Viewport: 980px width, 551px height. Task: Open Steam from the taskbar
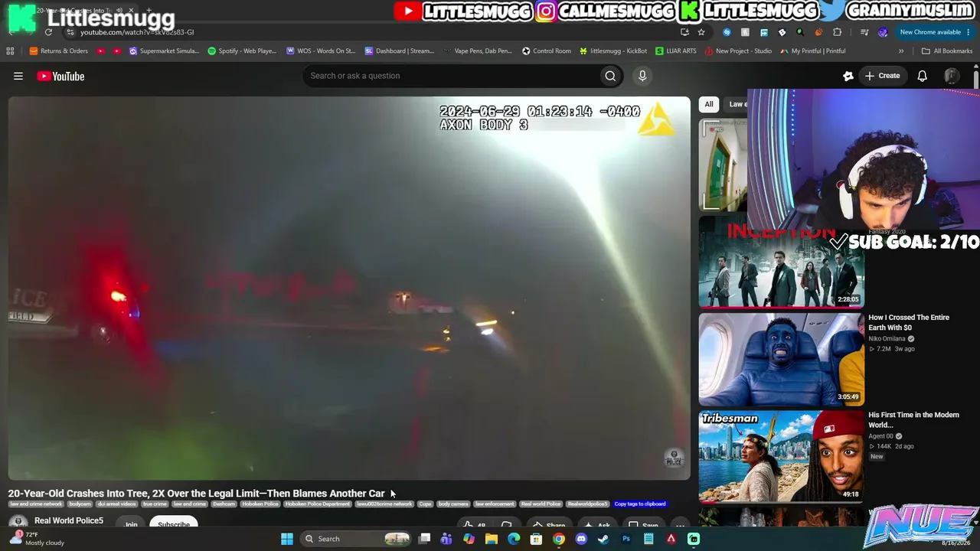(603, 539)
